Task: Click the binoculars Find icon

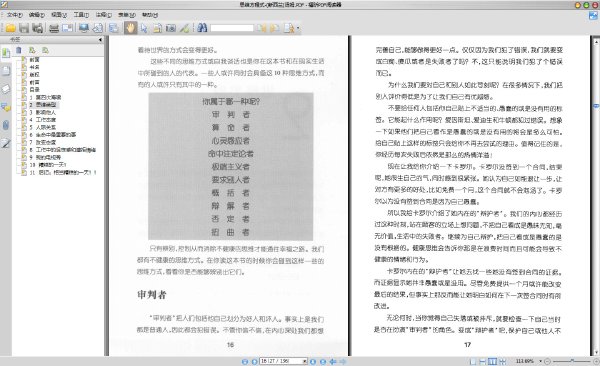Action: click(x=202, y=28)
